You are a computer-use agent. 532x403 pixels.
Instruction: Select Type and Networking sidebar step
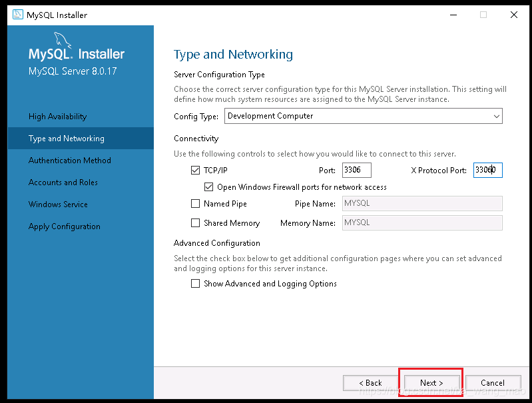[81, 139]
